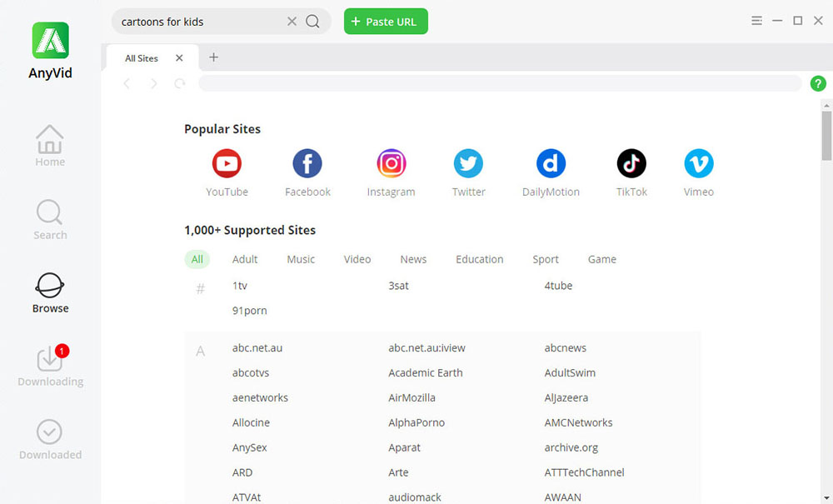
Task: Filter sites by Education category
Action: (479, 259)
